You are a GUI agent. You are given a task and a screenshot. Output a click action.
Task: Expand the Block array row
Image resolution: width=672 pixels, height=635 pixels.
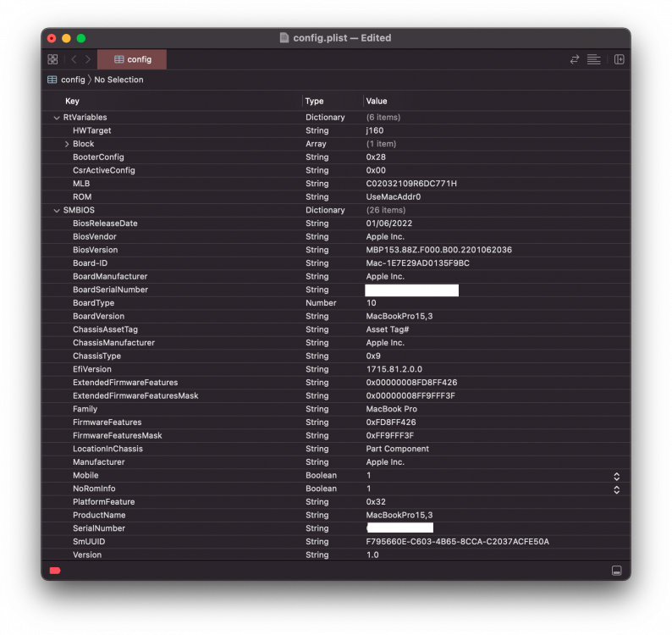click(x=67, y=144)
